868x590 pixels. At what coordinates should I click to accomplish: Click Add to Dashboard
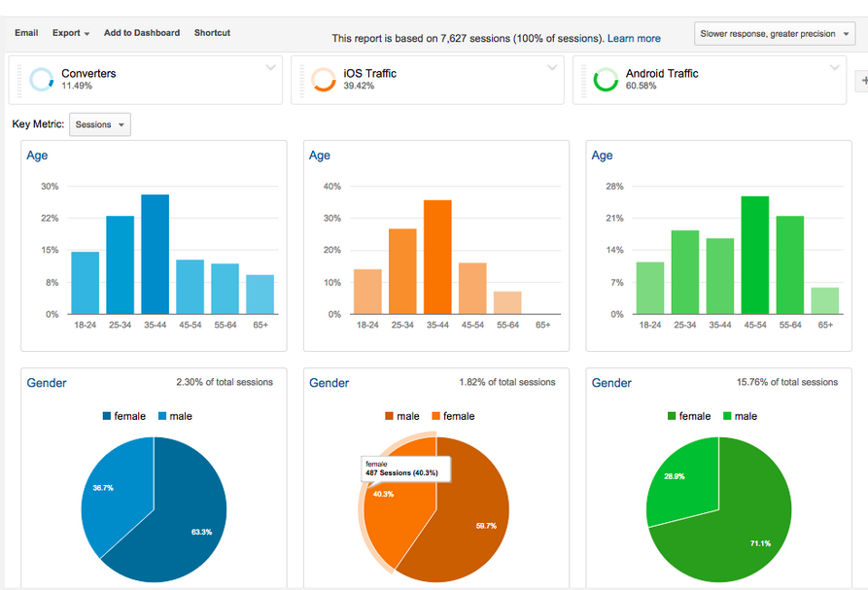[142, 33]
